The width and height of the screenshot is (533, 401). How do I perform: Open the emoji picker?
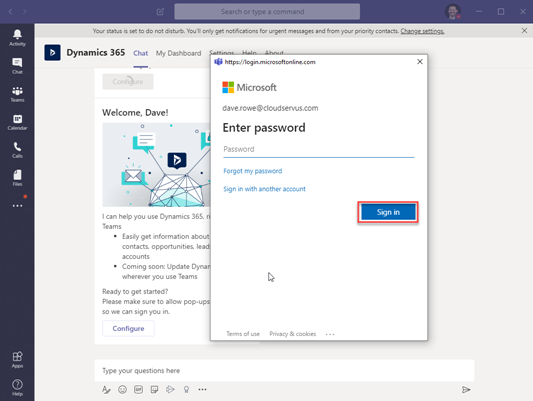122,389
